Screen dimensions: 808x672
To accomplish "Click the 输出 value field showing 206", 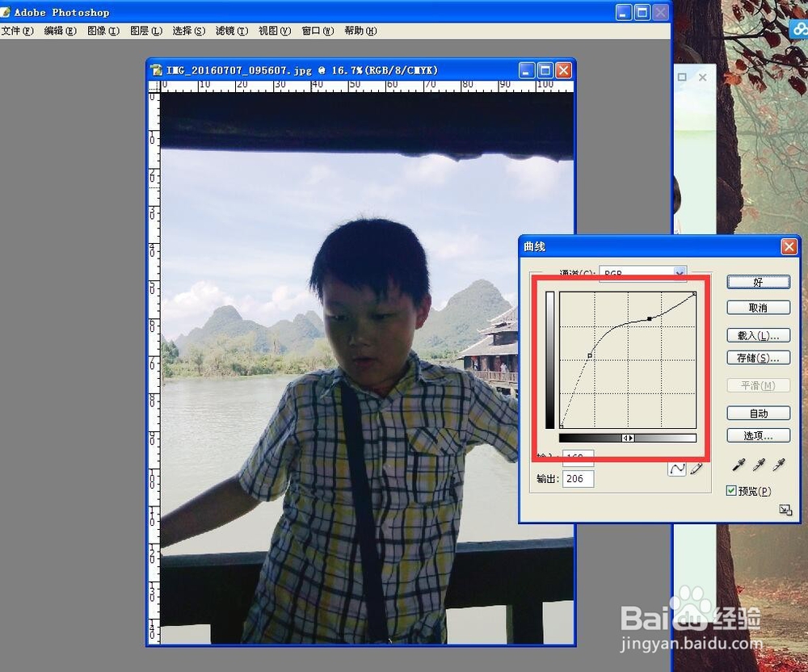I will (579, 479).
